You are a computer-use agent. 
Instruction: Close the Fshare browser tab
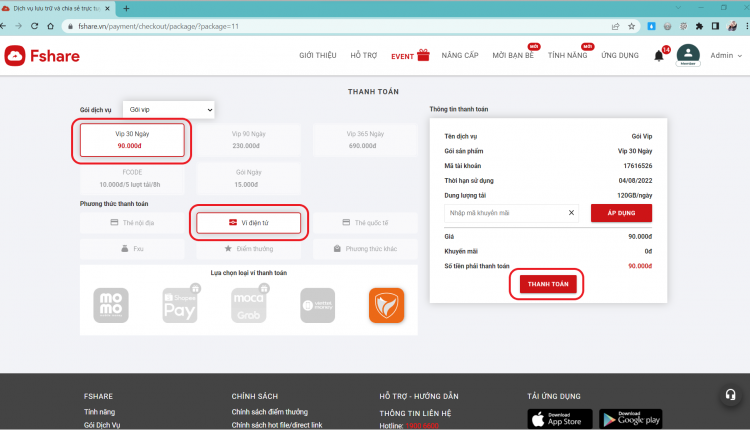[x=108, y=8]
